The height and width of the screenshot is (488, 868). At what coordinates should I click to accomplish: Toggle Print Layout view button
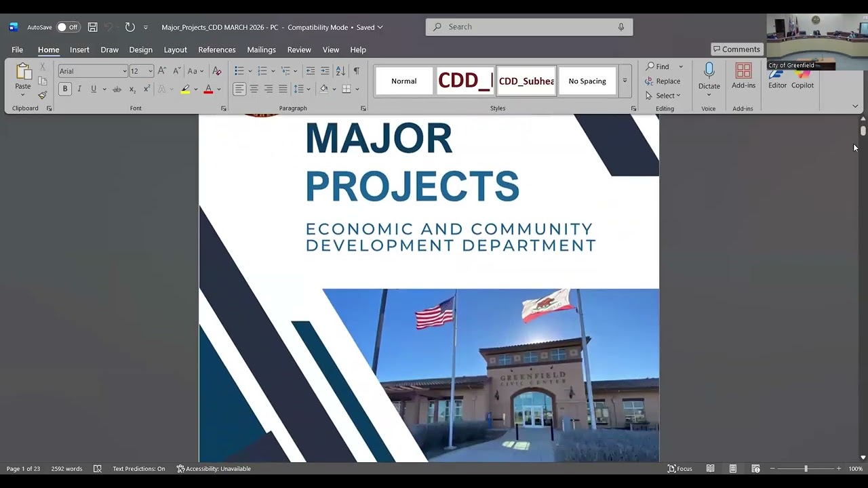[x=733, y=469]
